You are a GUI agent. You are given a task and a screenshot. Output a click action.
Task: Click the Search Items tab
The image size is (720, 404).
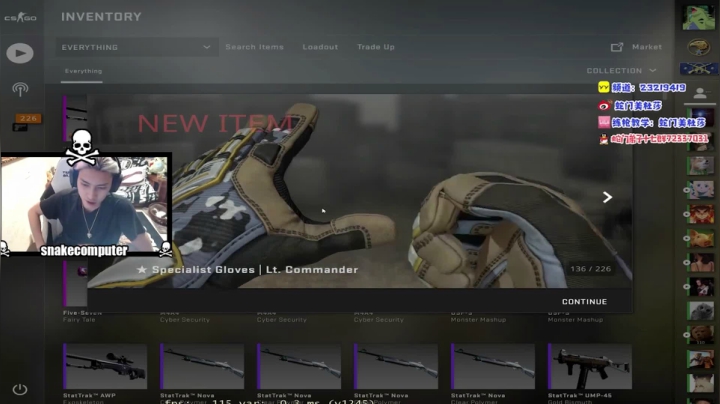pyautogui.click(x=254, y=47)
